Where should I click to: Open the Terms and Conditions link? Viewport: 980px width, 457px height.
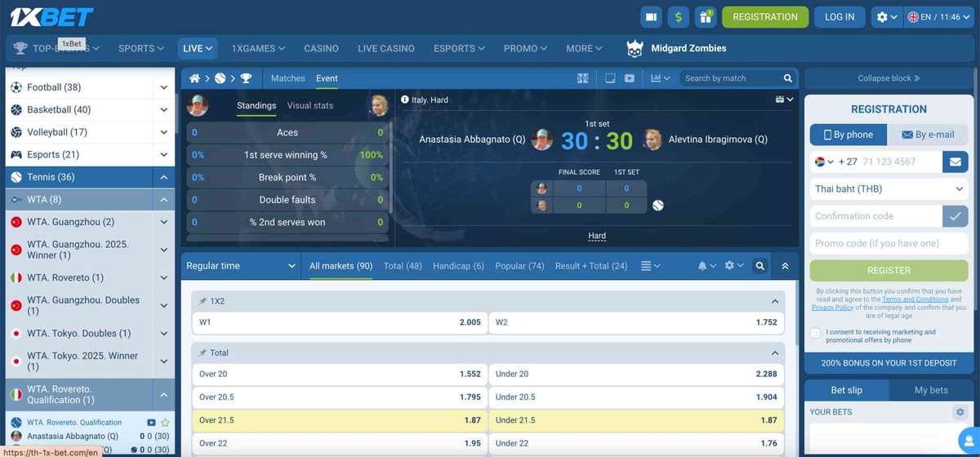(915, 299)
